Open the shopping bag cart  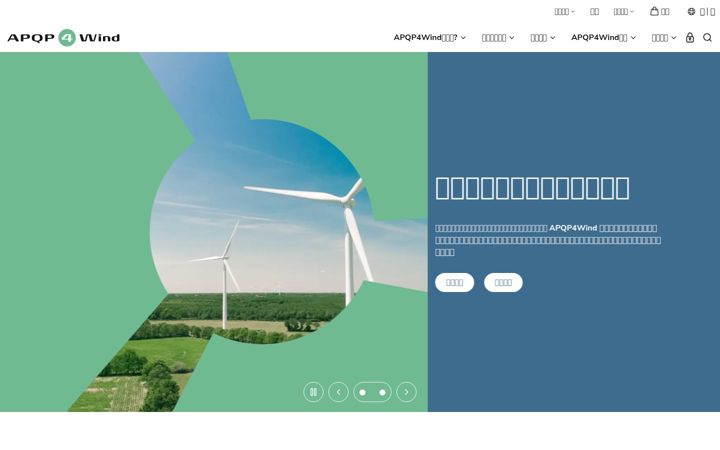pos(659,11)
